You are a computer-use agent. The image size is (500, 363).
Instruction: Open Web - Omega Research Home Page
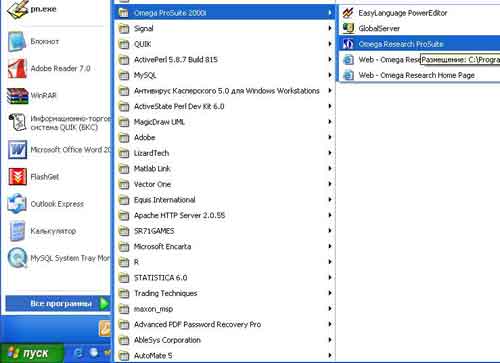[x=420, y=75]
